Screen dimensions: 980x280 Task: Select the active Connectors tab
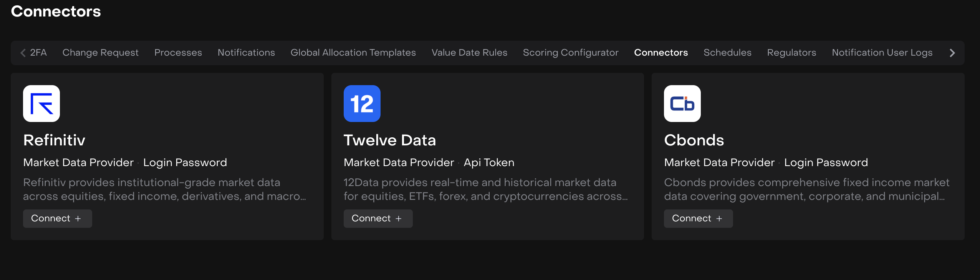[x=661, y=53]
